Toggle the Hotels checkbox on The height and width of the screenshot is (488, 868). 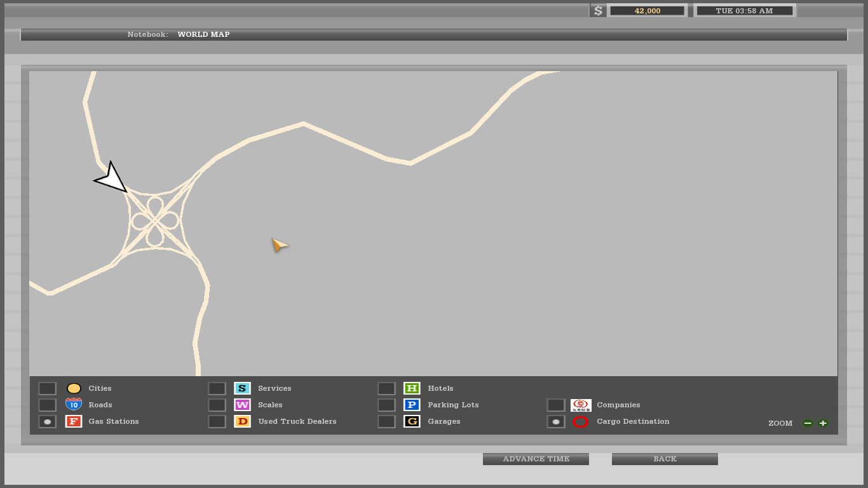pyautogui.click(x=386, y=388)
